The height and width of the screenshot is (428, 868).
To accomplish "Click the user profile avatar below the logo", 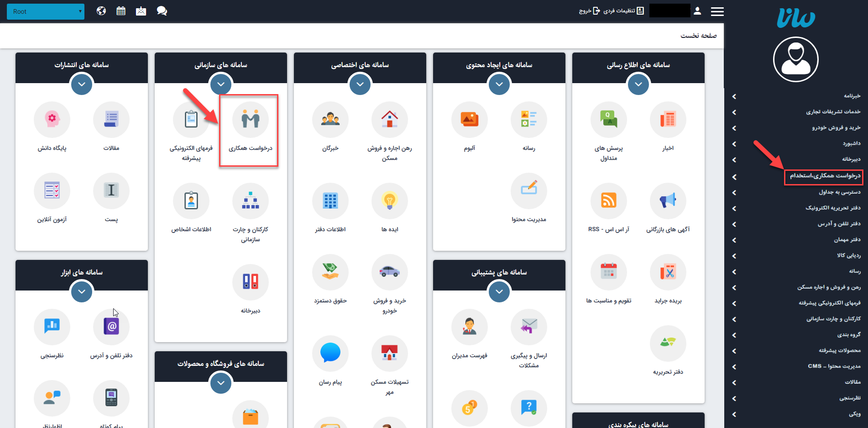I will 795,59.
